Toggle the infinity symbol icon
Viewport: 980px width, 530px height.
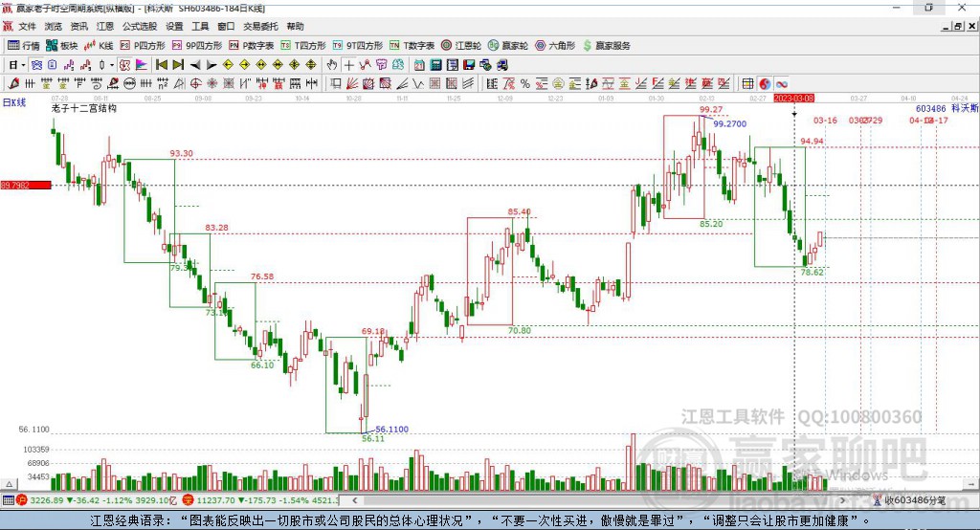click(781, 83)
